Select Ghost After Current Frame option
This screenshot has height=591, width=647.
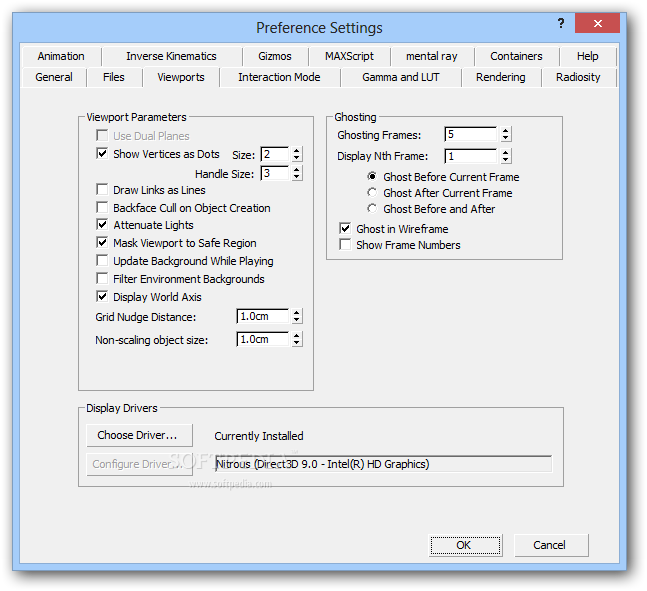point(372,193)
